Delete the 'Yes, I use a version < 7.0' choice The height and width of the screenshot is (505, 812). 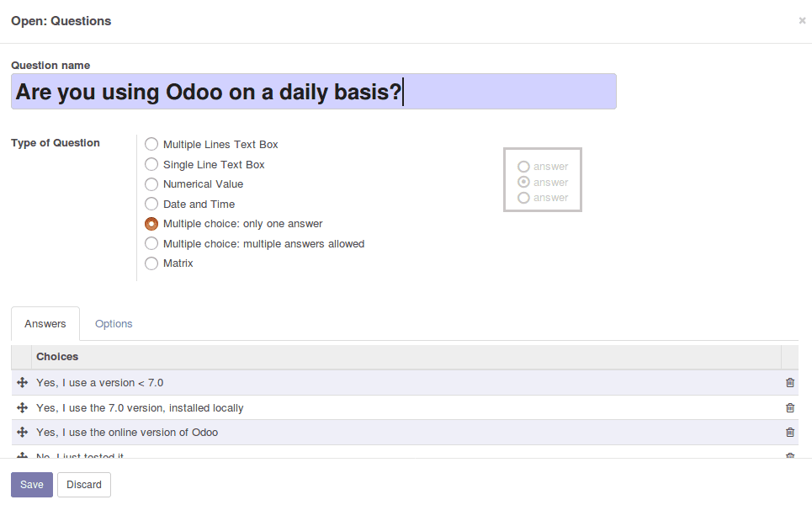[x=789, y=383]
